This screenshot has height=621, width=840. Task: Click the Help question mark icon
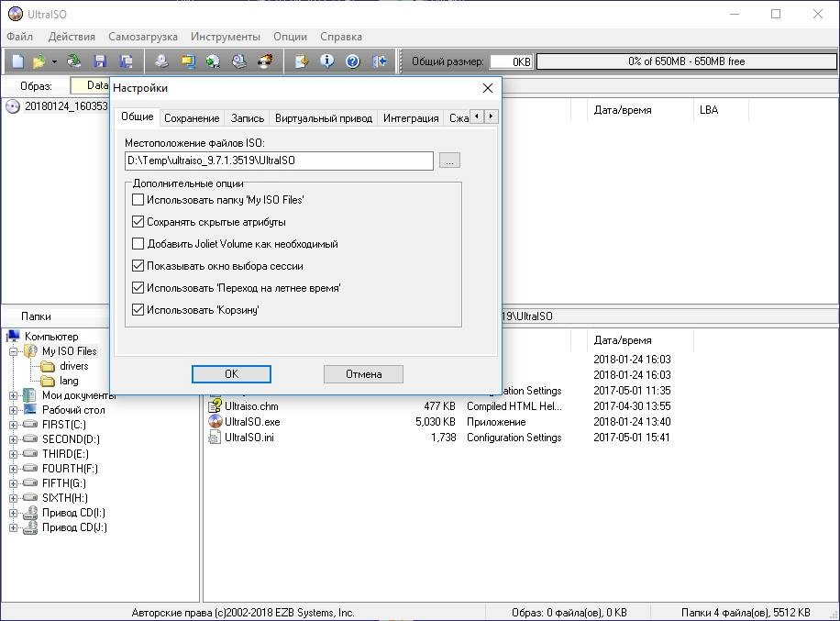click(x=352, y=61)
